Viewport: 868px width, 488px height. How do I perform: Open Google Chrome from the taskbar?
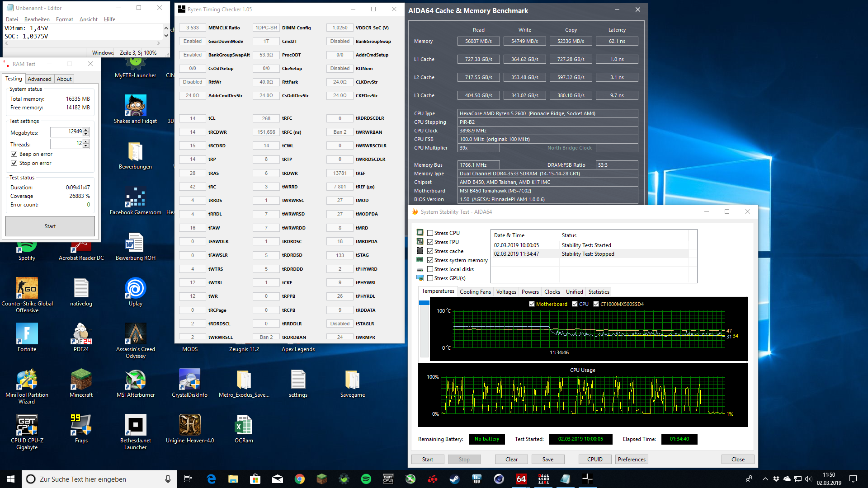coord(299,479)
